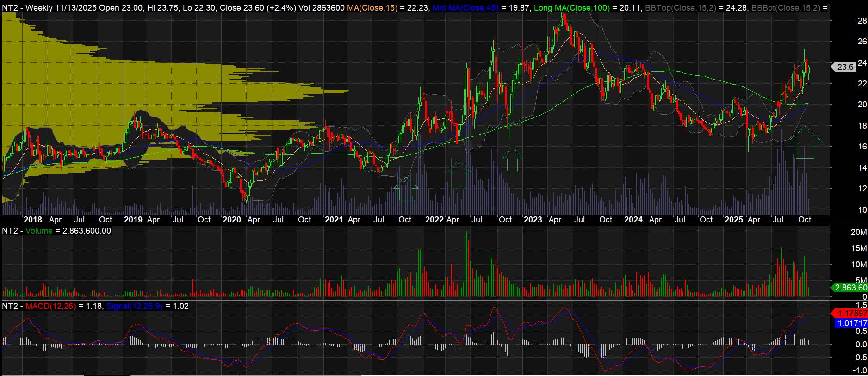
Task: Click the Signal(12,26,9) indicator label
Action: [x=134, y=306]
